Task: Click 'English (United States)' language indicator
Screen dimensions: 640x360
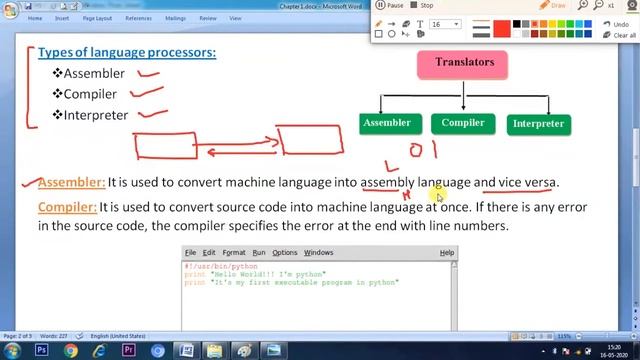Action: tap(118, 336)
